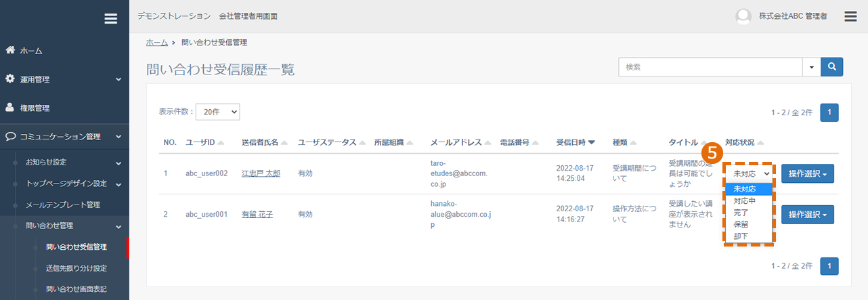
Task: Open the 表示件数 20件 dropdown
Action: (x=217, y=112)
